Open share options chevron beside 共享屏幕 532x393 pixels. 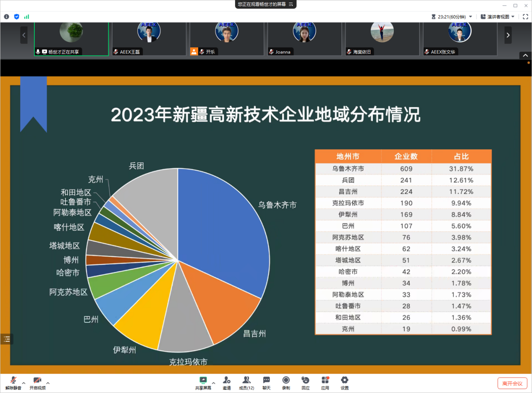213,384
